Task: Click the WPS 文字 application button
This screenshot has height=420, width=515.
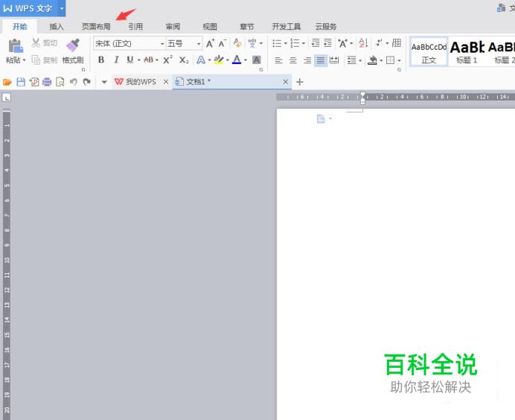Action: (28, 8)
